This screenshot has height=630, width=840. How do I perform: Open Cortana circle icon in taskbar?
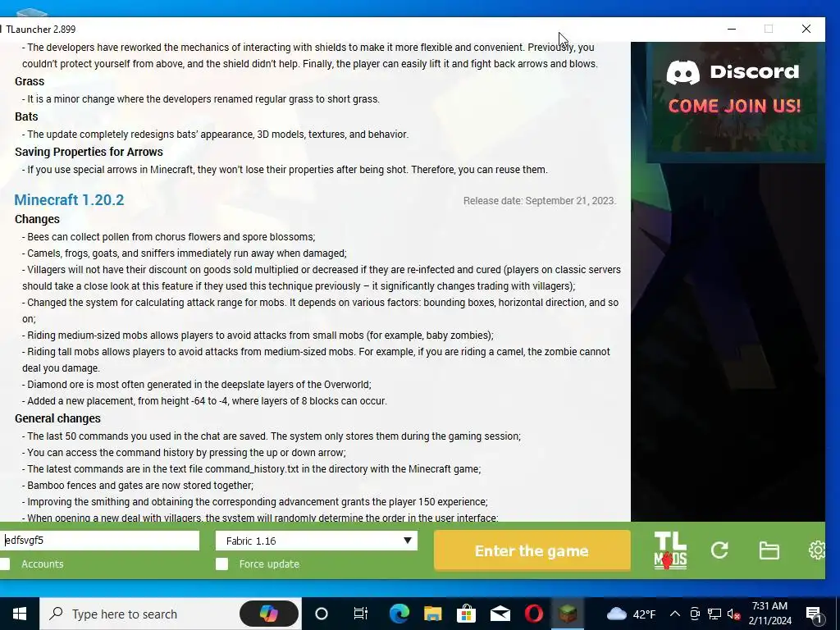click(322, 614)
